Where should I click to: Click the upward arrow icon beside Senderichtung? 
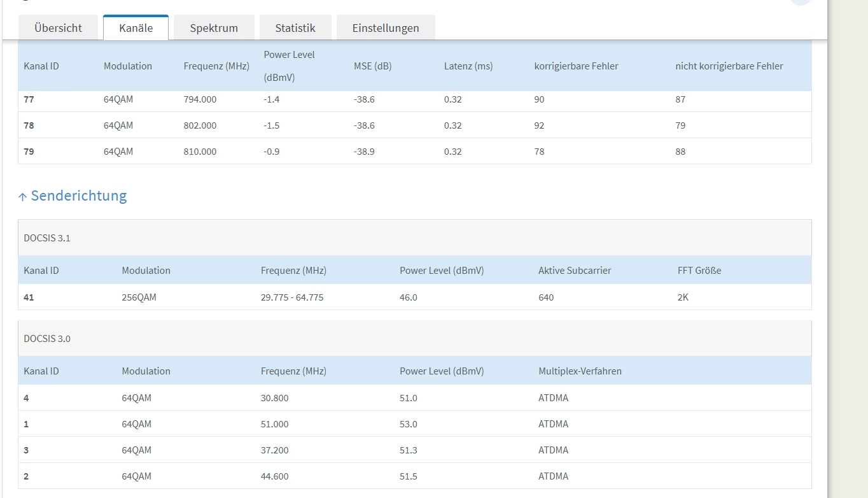pyautogui.click(x=23, y=197)
